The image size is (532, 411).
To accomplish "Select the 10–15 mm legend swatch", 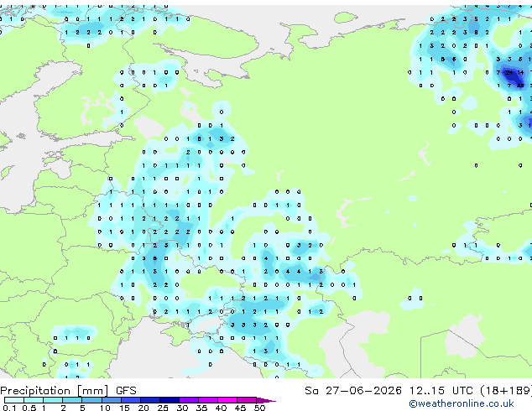I will click(x=111, y=400).
